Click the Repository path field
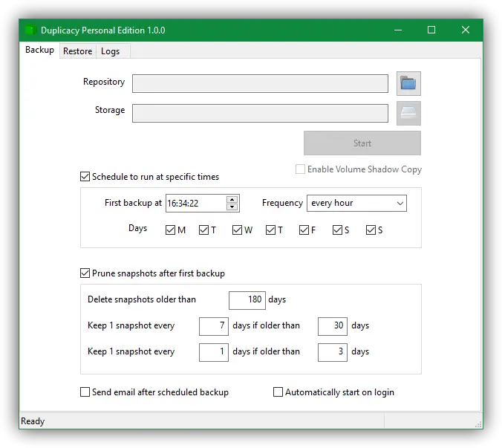The image size is (502, 448). [x=261, y=83]
